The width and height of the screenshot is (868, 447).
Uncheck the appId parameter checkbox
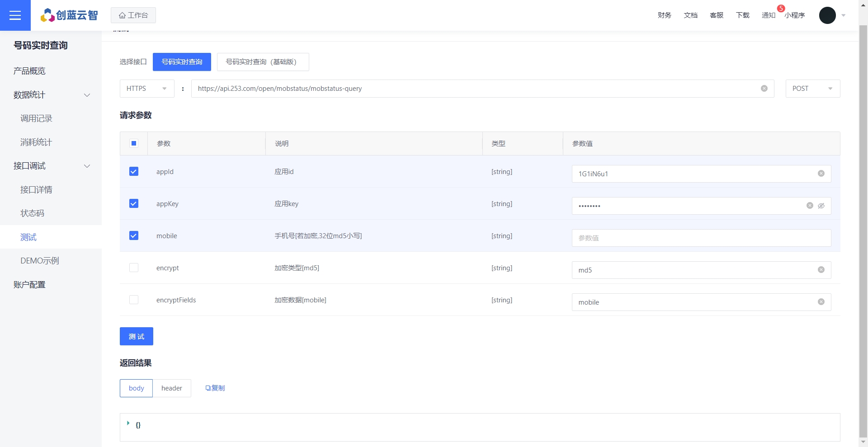tap(134, 171)
